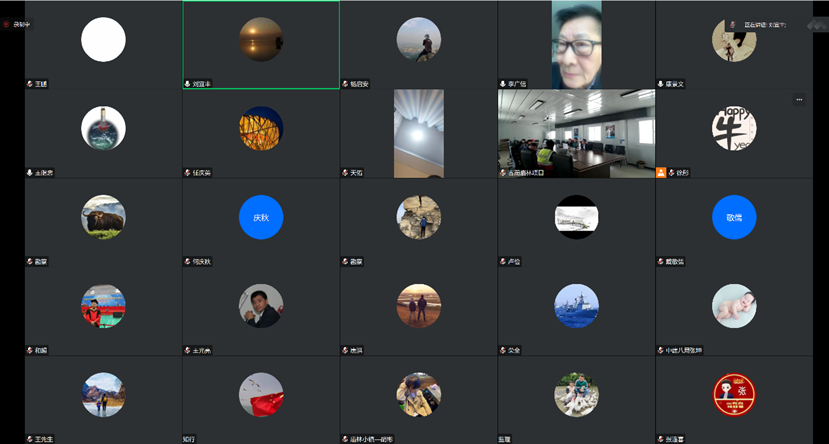
Task: Click the orange host icon beside 徐彤
Action: click(x=661, y=172)
